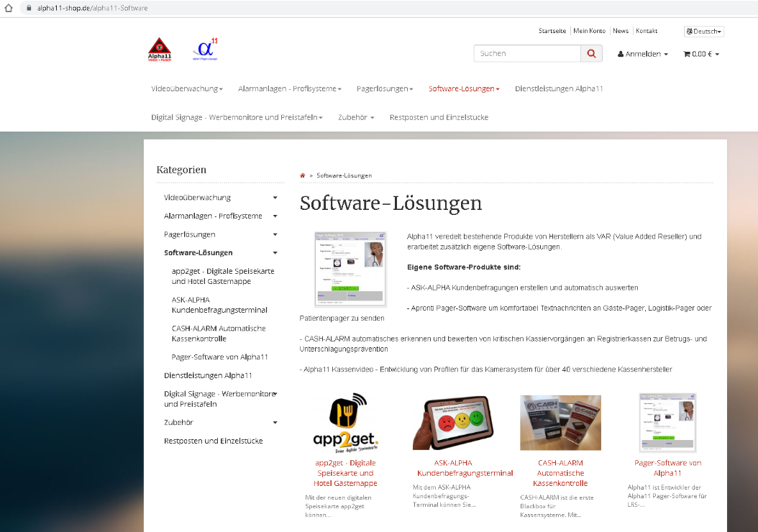758x532 pixels.
Task: Open the Videoüberwachung top menu
Action: pos(187,89)
